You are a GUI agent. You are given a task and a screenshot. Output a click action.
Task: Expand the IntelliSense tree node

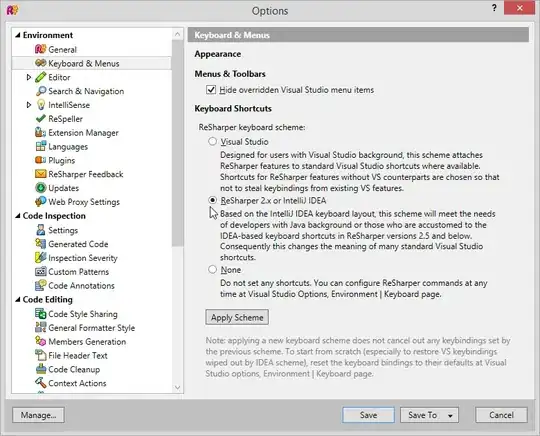point(29,105)
